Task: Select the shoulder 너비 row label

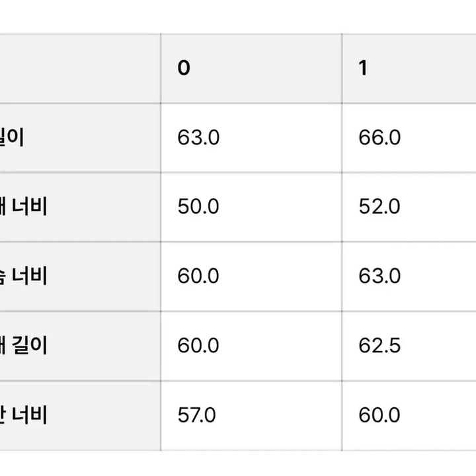Action: tap(25, 207)
